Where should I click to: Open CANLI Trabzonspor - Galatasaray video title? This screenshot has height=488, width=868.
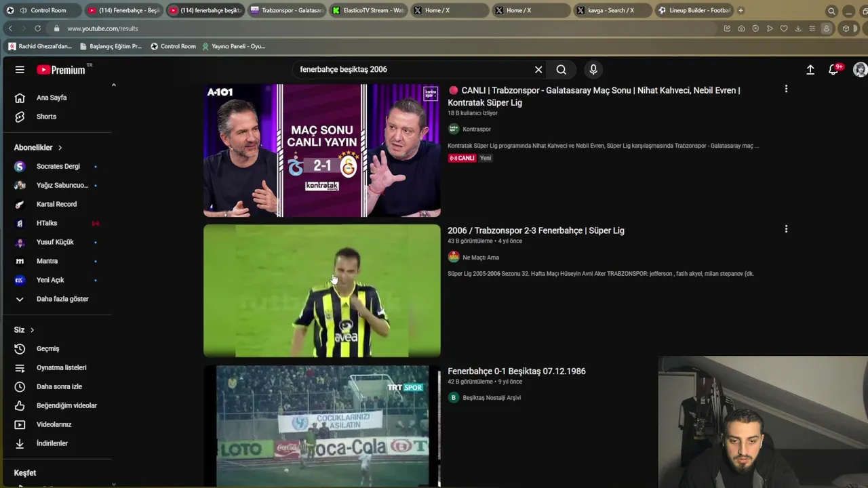(x=593, y=96)
